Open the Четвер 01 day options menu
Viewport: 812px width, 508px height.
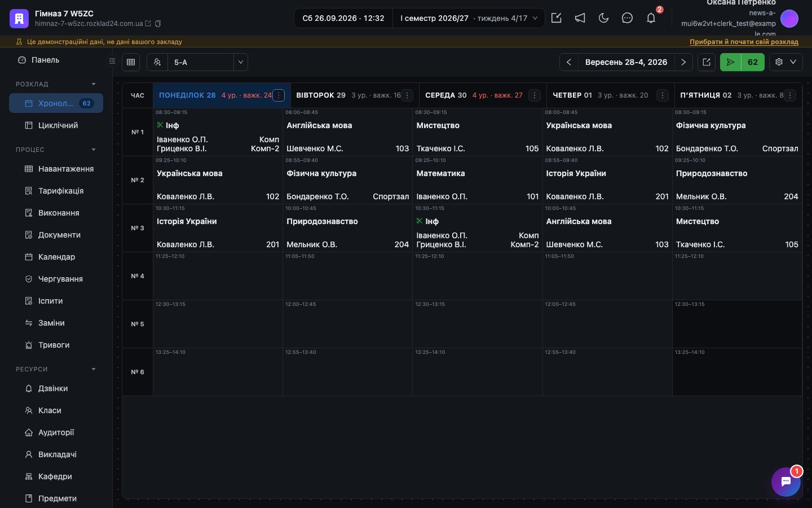tap(663, 95)
